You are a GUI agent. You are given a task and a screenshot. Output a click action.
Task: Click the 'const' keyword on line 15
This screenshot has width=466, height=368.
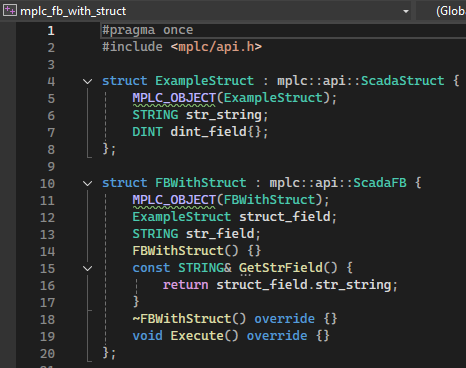[x=151, y=268]
